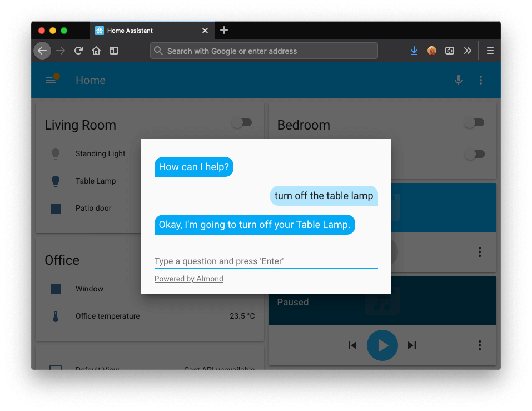532x411 pixels.
Task: Open the upper media card options menu
Action: tap(479, 252)
